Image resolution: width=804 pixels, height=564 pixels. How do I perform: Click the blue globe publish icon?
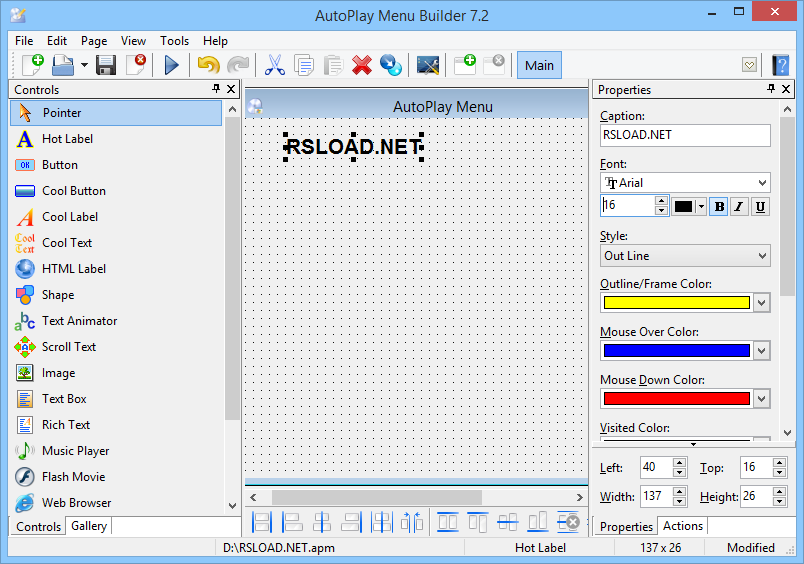click(x=391, y=65)
